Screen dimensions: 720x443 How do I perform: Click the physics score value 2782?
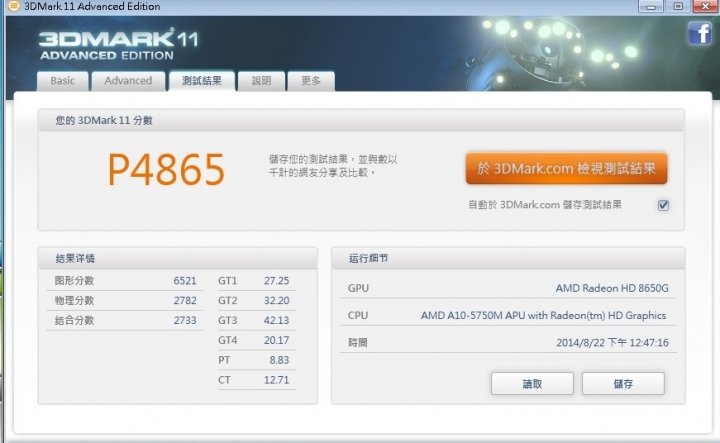pyautogui.click(x=185, y=301)
